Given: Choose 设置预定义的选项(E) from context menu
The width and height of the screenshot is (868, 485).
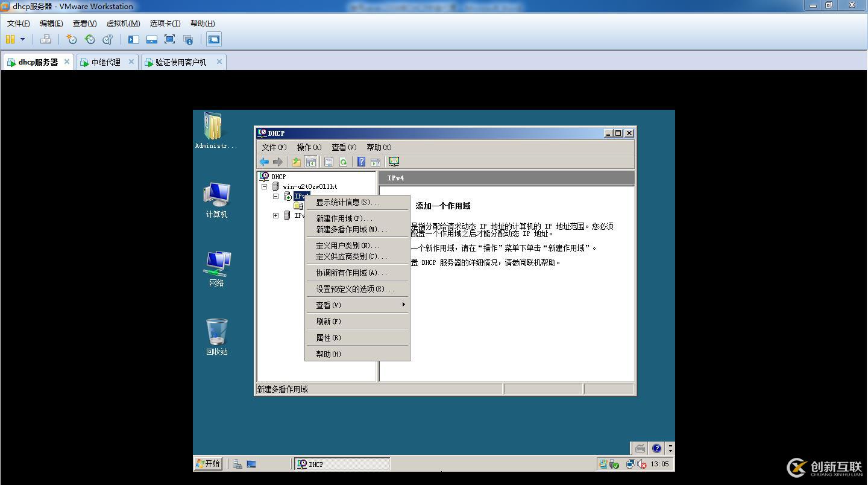Looking at the screenshot, I should (x=357, y=289).
